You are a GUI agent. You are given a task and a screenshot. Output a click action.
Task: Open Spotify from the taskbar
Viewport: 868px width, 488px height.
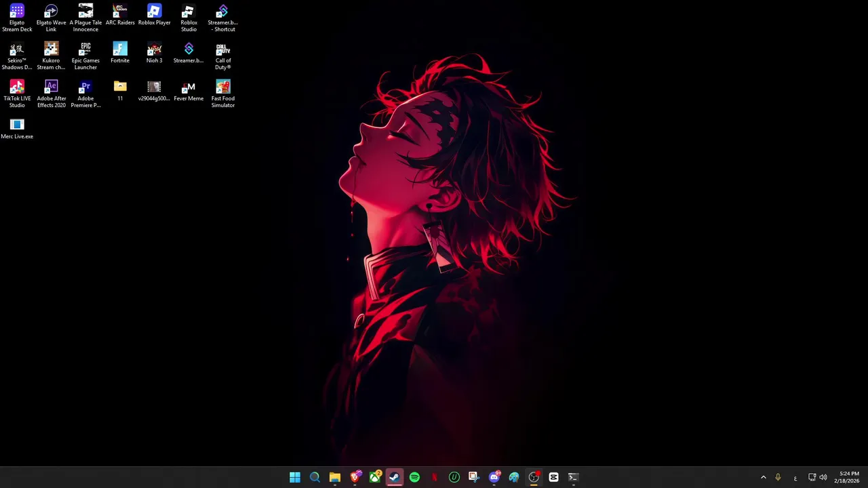pos(414,477)
